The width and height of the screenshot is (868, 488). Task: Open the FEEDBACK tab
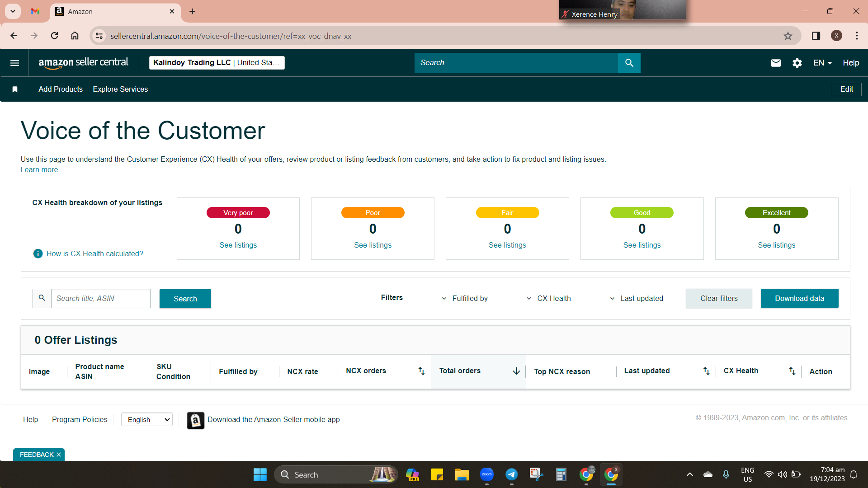click(x=37, y=455)
